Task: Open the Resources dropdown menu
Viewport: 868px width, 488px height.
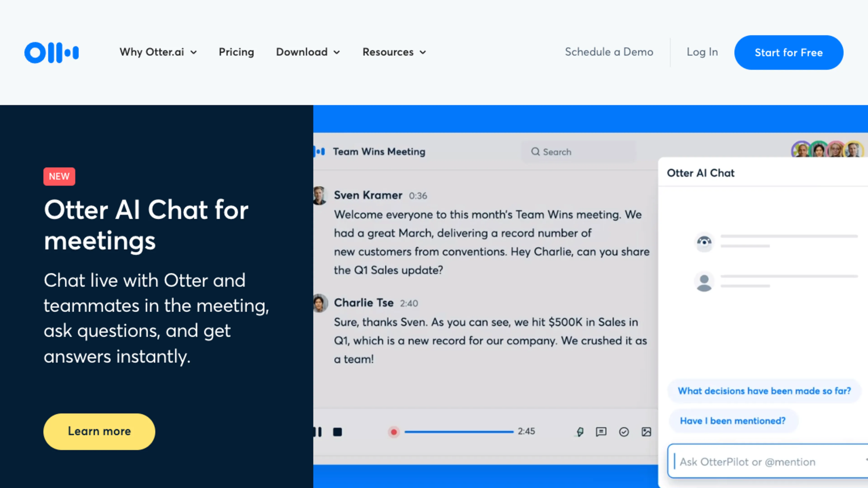Action: (x=394, y=52)
